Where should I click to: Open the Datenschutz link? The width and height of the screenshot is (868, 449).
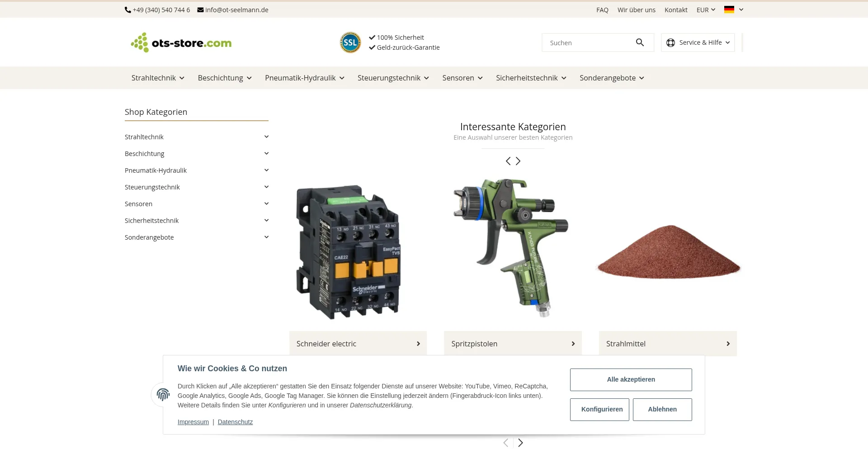[235, 422]
